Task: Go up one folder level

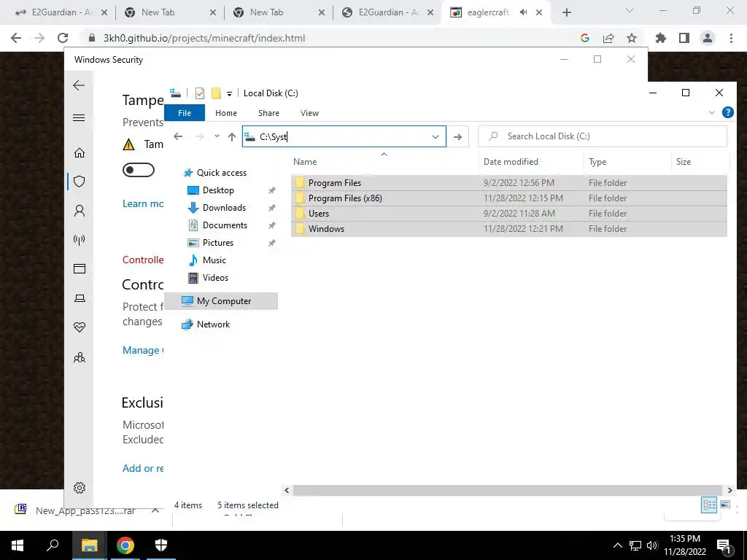Action: click(232, 136)
